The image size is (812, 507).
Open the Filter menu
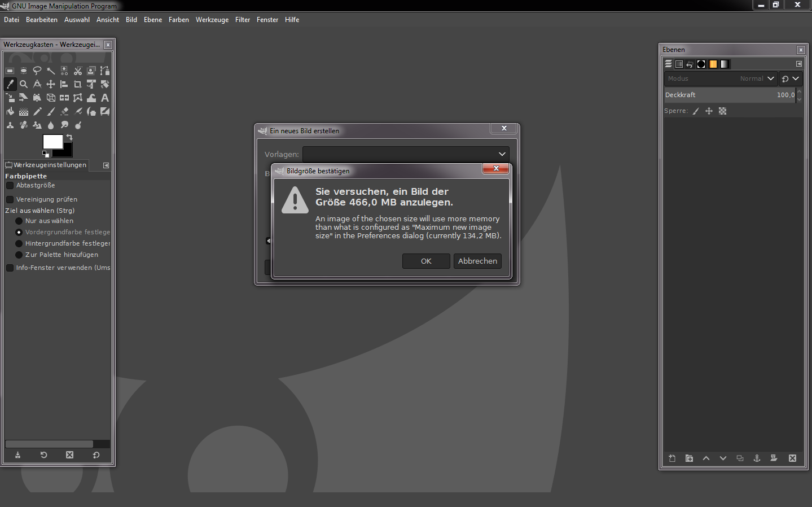tap(243, 20)
